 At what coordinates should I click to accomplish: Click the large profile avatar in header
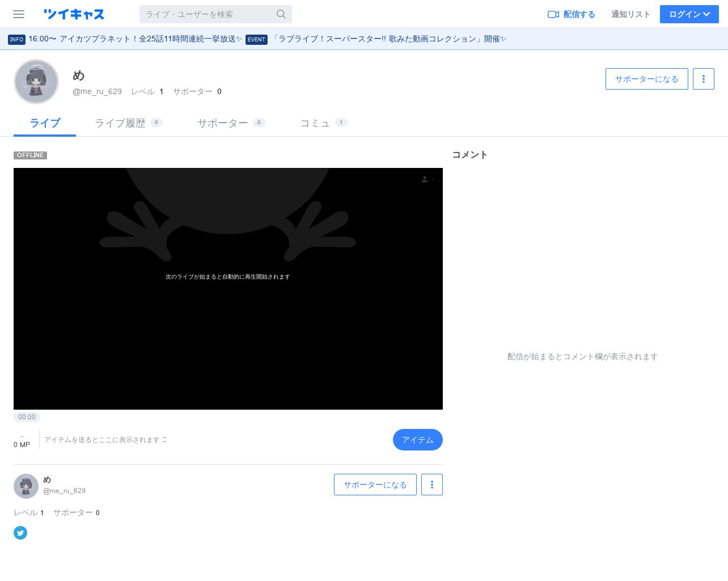[x=36, y=82]
